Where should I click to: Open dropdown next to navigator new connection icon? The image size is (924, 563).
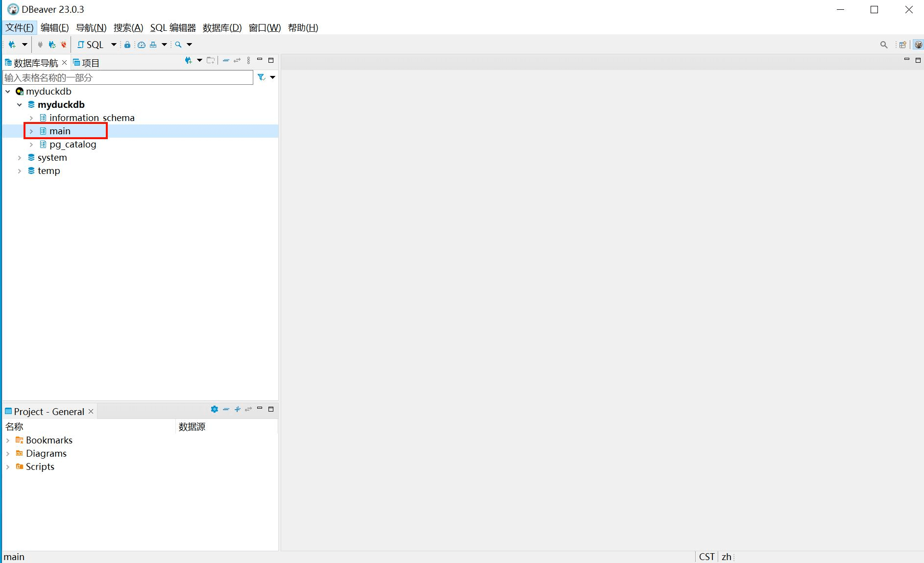[x=199, y=60]
